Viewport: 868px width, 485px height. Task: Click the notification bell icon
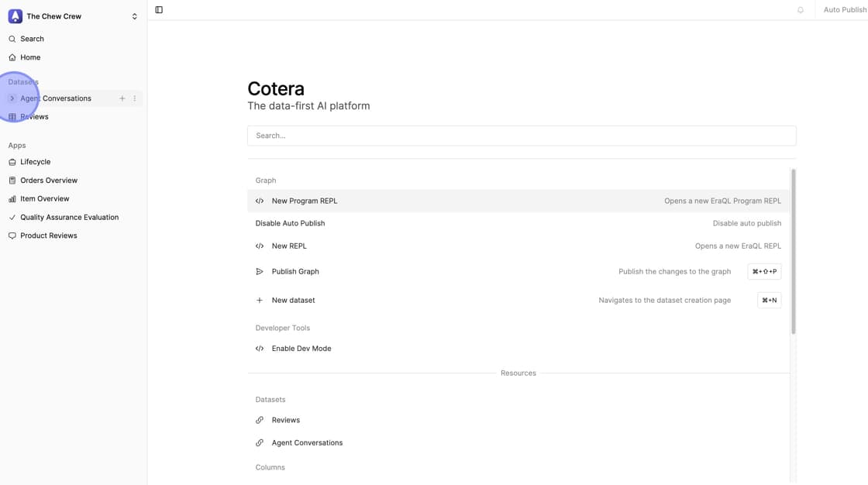pos(801,10)
